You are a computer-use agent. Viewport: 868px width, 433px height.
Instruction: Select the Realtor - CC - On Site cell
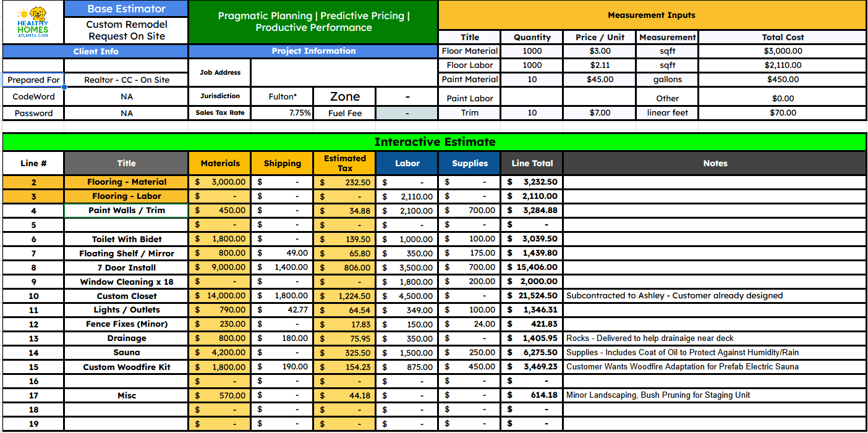tap(127, 80)
